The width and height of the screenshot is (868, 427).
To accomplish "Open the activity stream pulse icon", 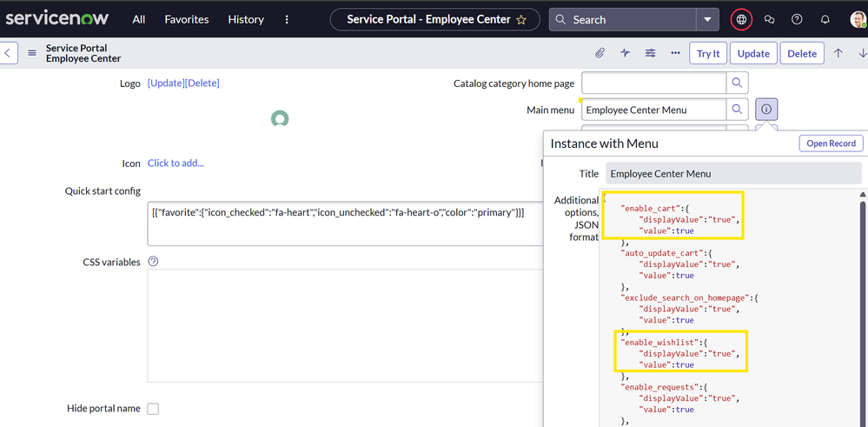I will tap(626, 53).
